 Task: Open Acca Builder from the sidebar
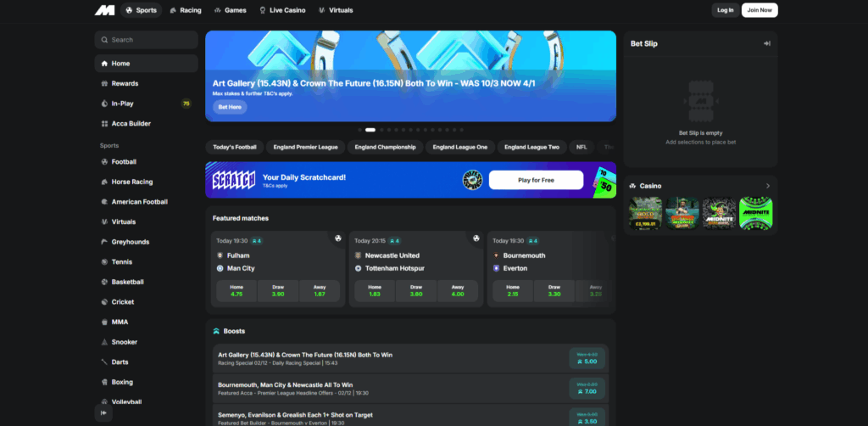coord(131,123)
